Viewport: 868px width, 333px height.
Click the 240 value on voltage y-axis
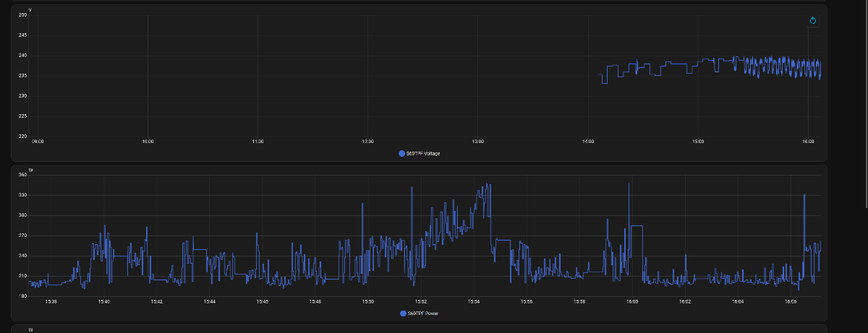22,56
